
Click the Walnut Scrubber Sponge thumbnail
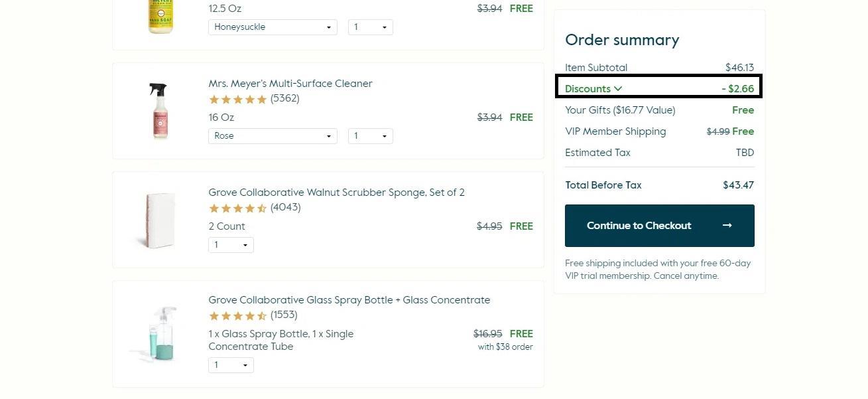coord(159,219)
